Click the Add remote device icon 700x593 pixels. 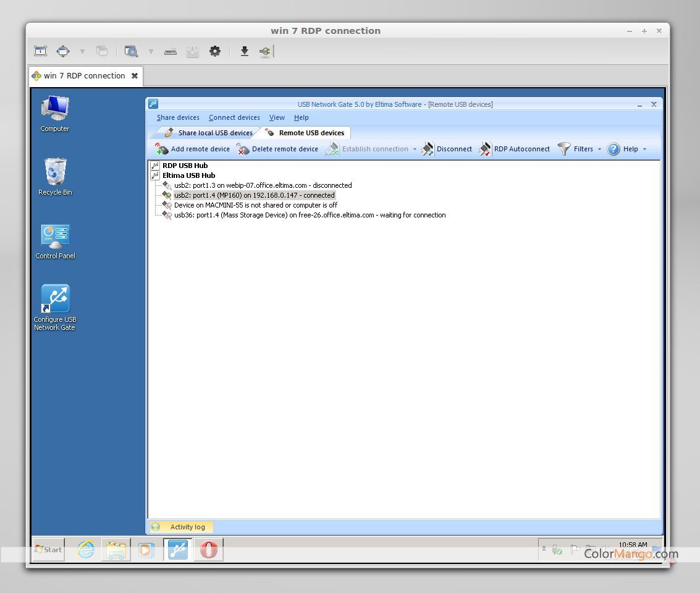pos(162,149)
